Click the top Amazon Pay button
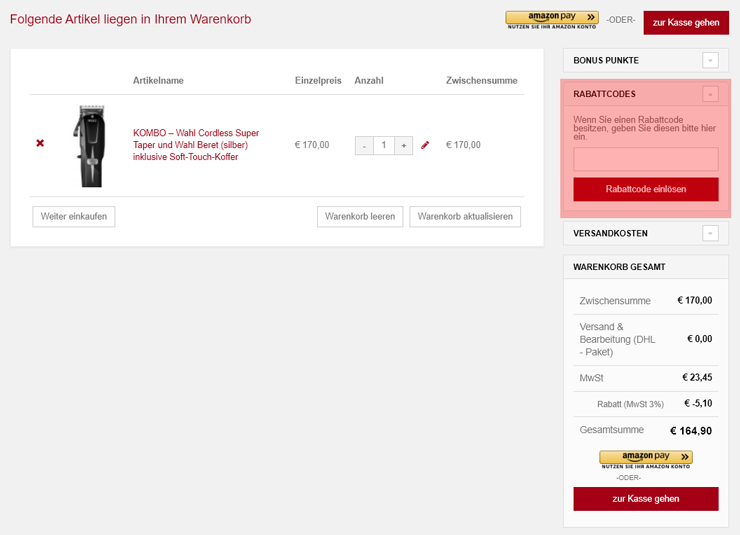 pyautogui.click(x=552, y=20)
